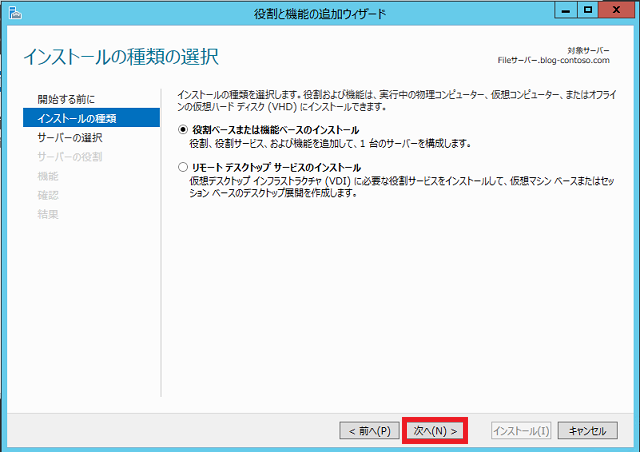Choose リモート デスクトップ サービスのインストール radio option

pos(182,167)
